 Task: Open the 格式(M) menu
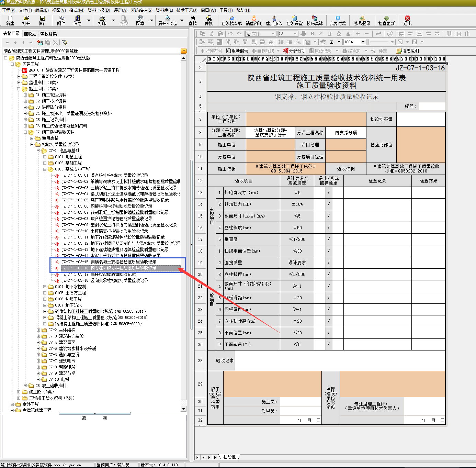coord(77,10)
